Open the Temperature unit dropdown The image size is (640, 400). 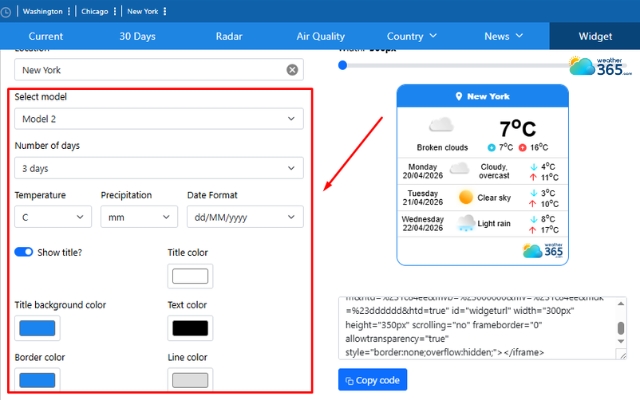[53, 216]
